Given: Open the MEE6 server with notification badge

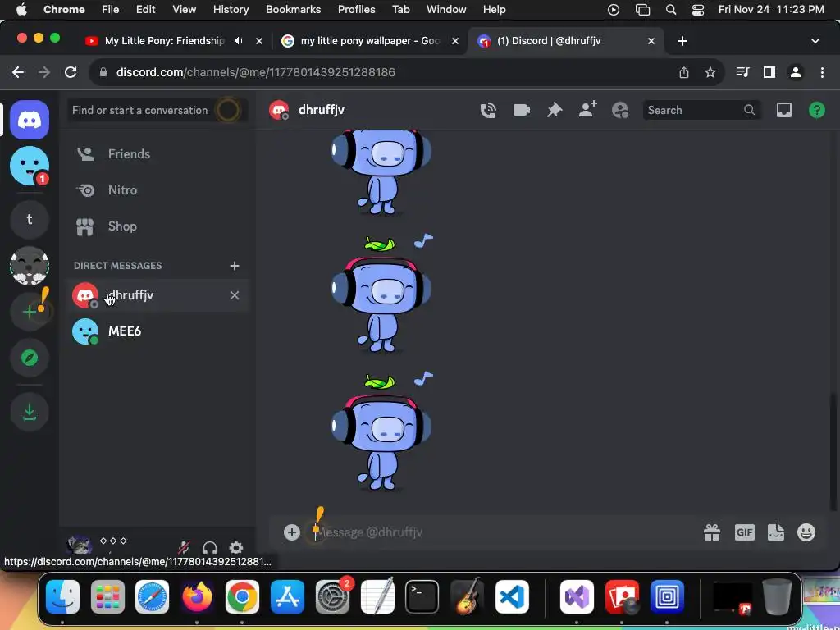Looking at the screenshot, I should click(x=30, y=166).
